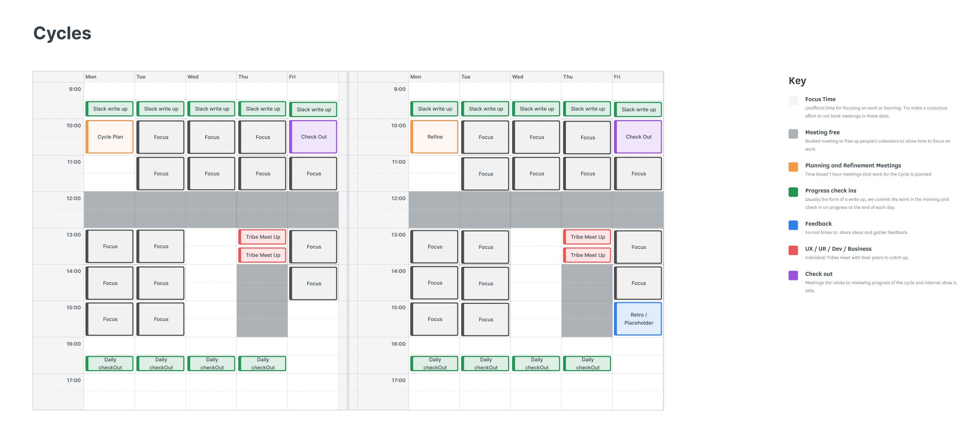The image size is (980, 434).
Task: Click the Cycles page title
Action: 62,34
